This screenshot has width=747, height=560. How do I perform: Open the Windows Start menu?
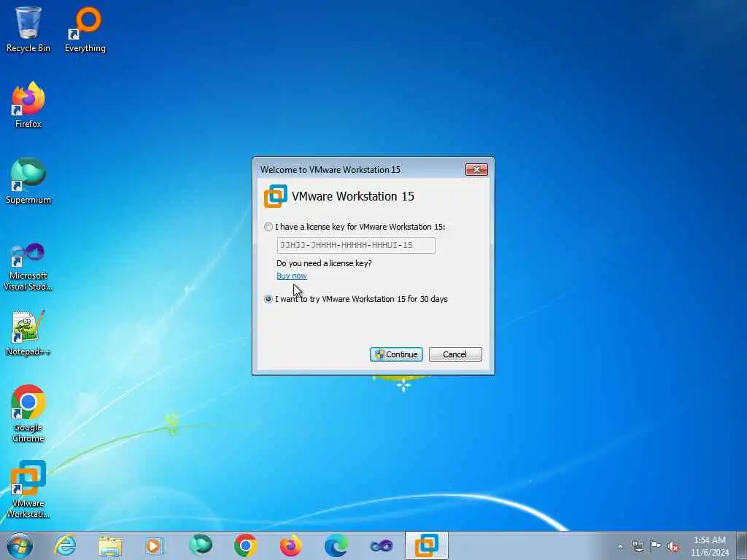tap(20, 545)
